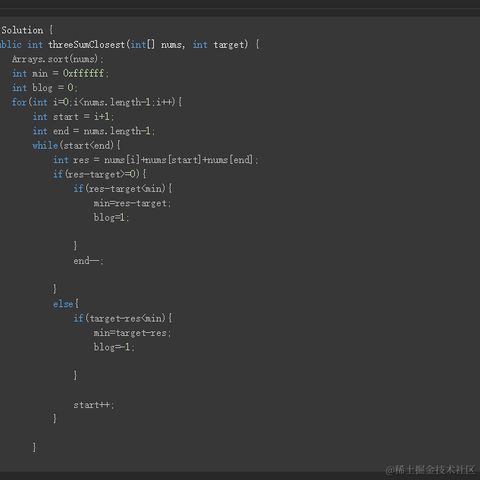This screenshot has width=480, height=480.
Task: Click the 'else{' keyword line
Action: [66, 304]
